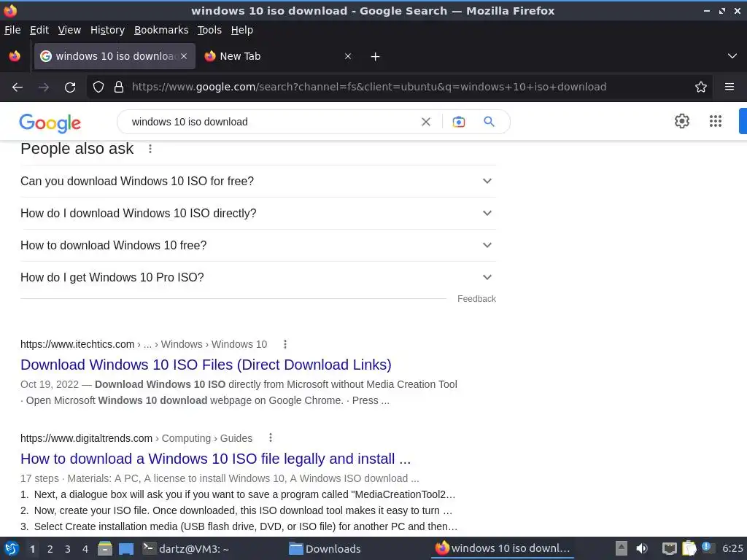Viewport: 747px width, 560px height.
Task: Open the Bookmarks menu
Action: click(161, 30)
